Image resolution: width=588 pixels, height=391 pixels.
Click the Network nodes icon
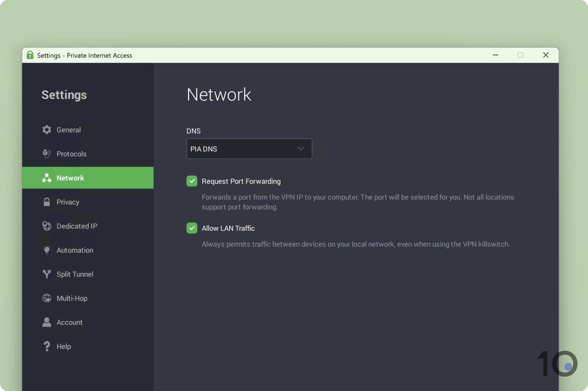(46, 178)
